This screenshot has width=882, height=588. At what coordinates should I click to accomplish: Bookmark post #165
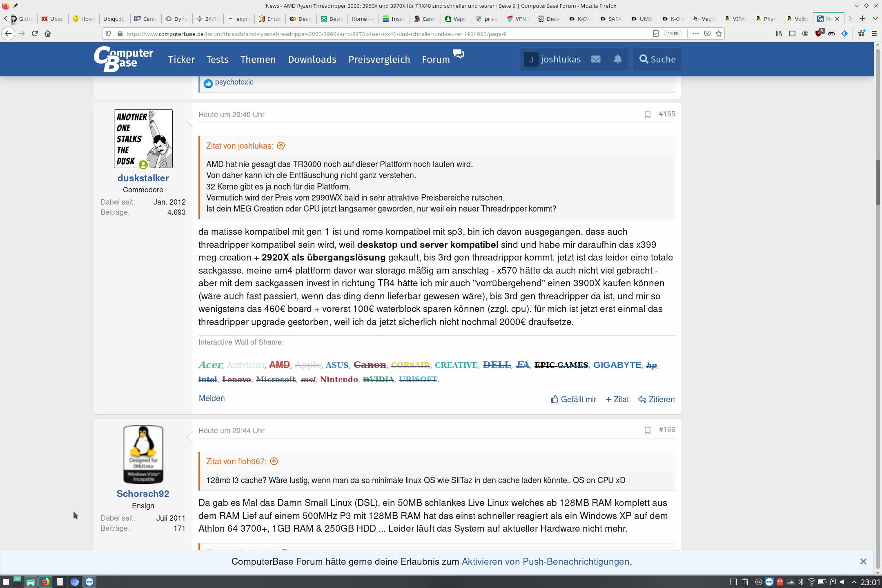647,114
